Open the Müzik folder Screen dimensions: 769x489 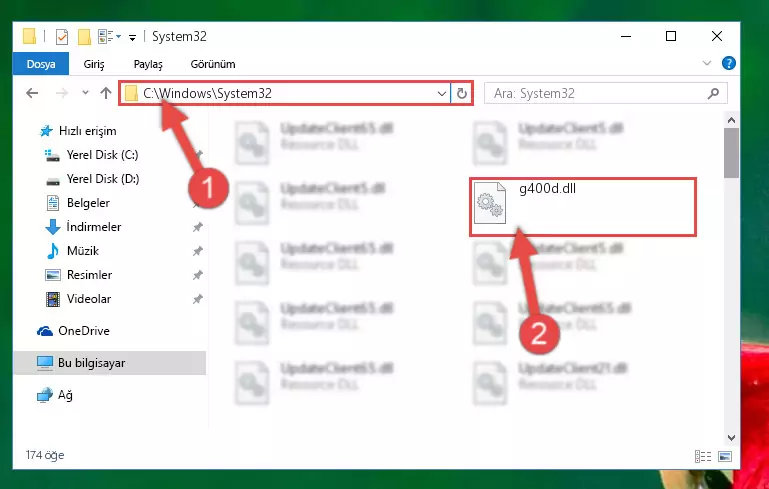83,251
